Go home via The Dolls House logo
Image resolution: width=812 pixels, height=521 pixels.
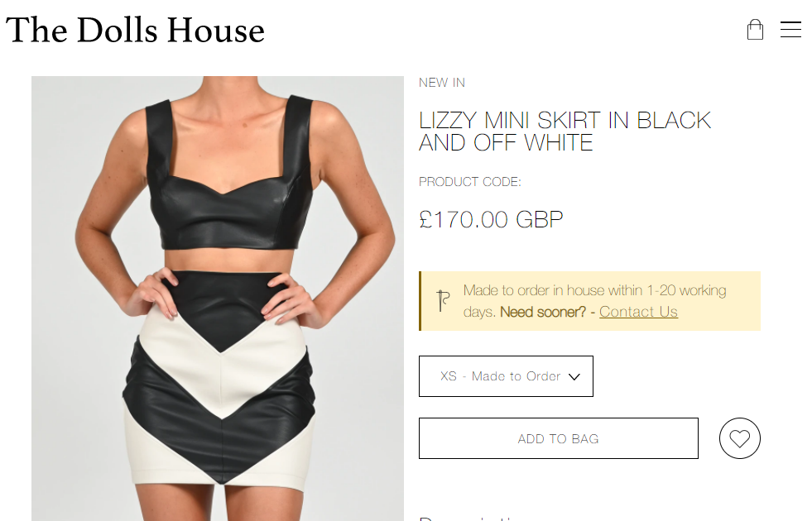tap(135, 30)
